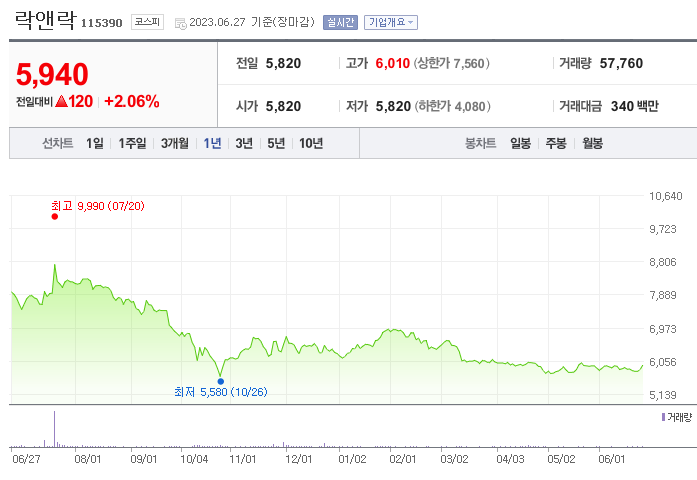Click the 봉차트 label
Viewport: 697px width, 480px height.
(x=481, y=143)
